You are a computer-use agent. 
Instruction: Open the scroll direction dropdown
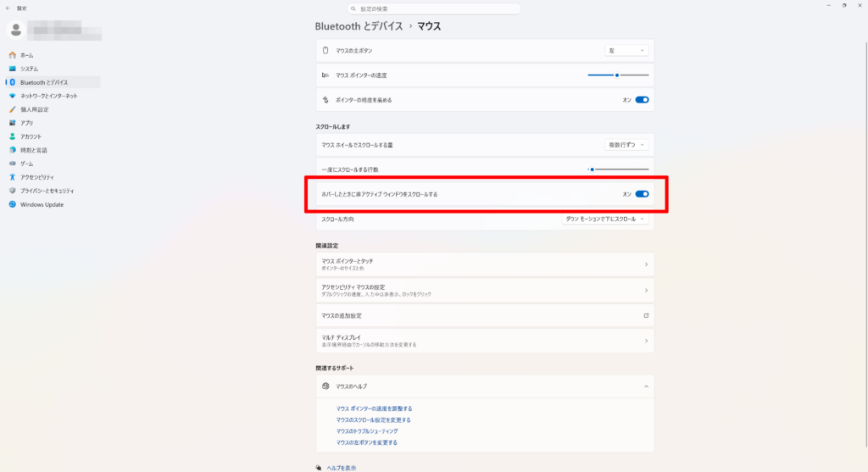pos(605,219)
